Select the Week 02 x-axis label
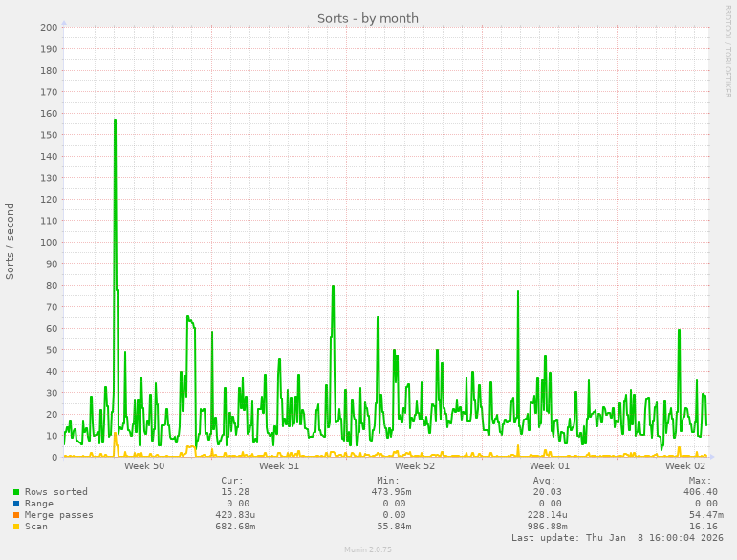Image resolution: width=737 pixels, height=560 pixels. click(685, 466)
